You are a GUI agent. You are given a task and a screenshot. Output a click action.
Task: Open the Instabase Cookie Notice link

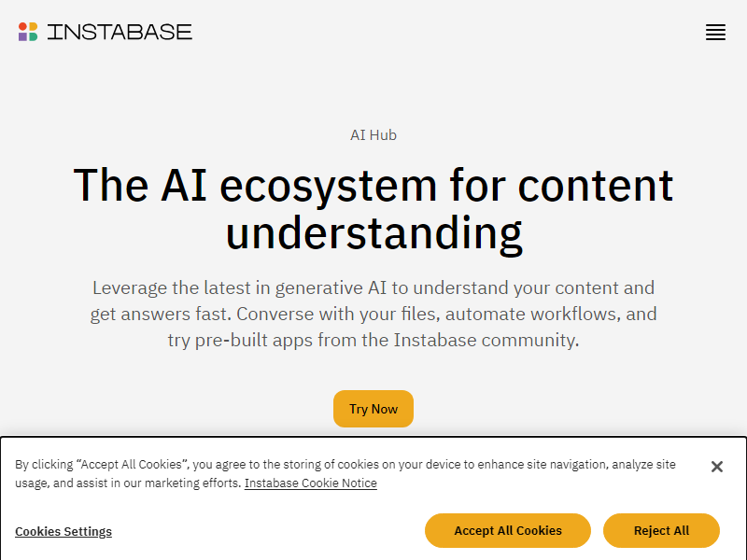311,483
